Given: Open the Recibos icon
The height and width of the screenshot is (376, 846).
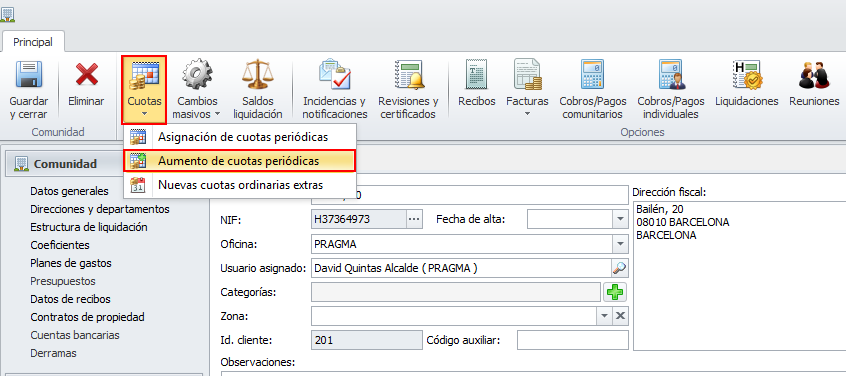Looking at the screenshot, I should (477, 74).
